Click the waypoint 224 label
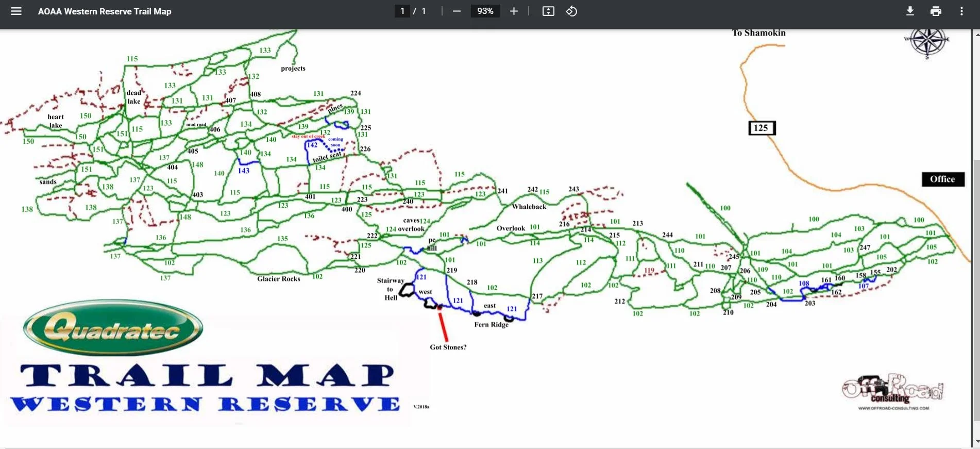 pyautogui.click(x=356, y=93)
